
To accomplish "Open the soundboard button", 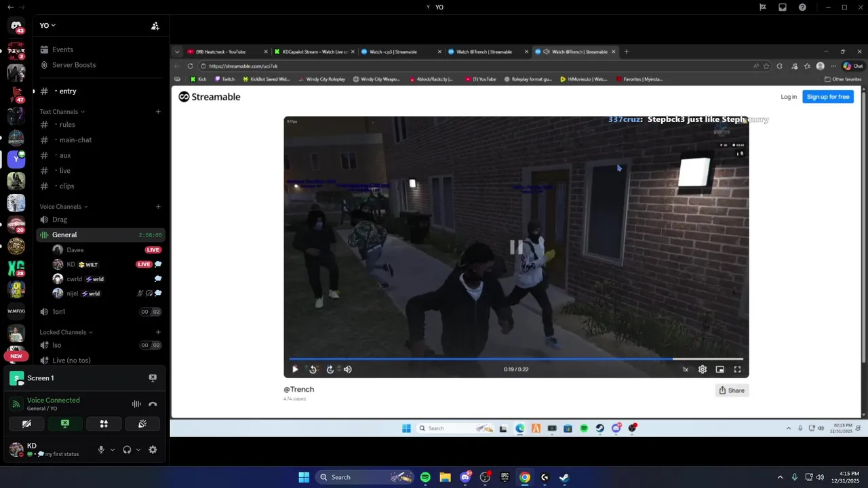I will click(142, 424).
